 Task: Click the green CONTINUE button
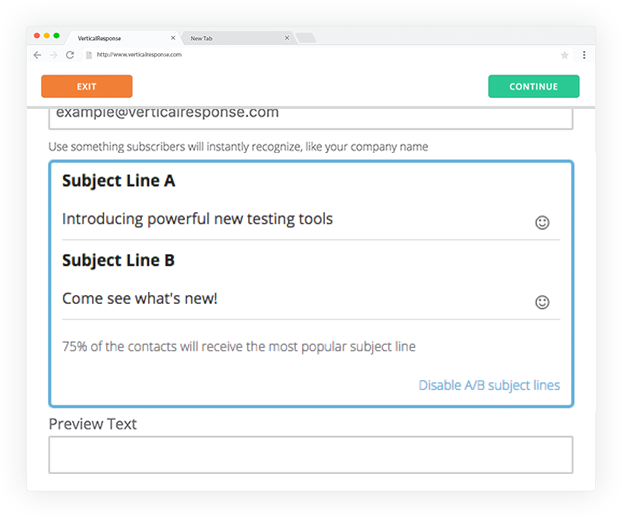coord(534,86)
